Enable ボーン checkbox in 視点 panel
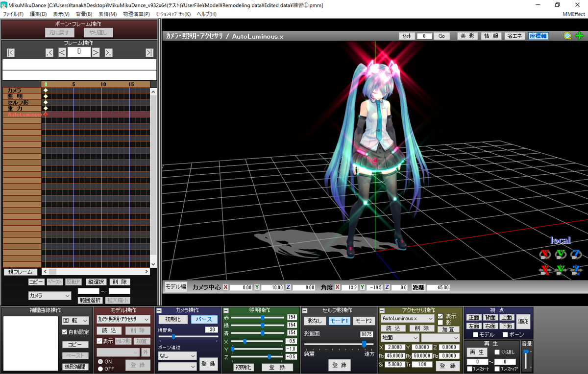The height and width of the screenshot is (374, 588). (x=506, y=334)
